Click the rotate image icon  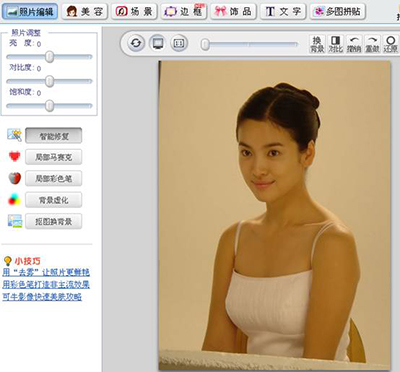(136, 43)
